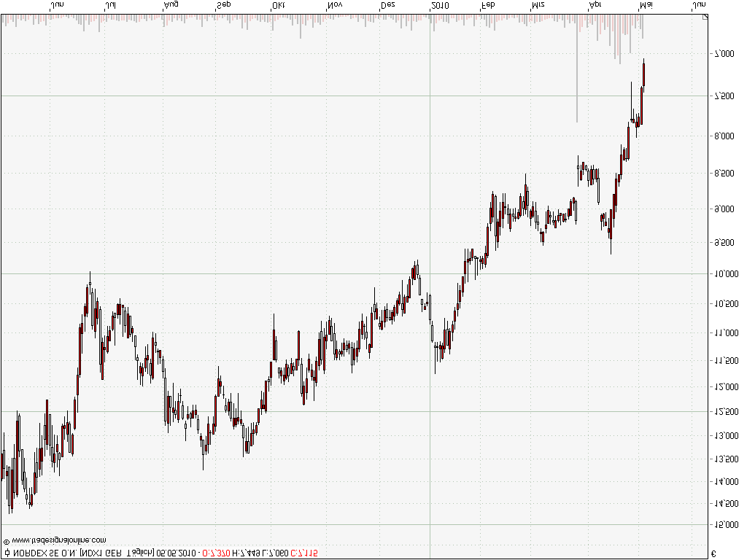Select the 7,000 price label on the axis
Image resolution: width=747 pixels, height=560 pixels.
pyautogui.click(x=727, y=55)
